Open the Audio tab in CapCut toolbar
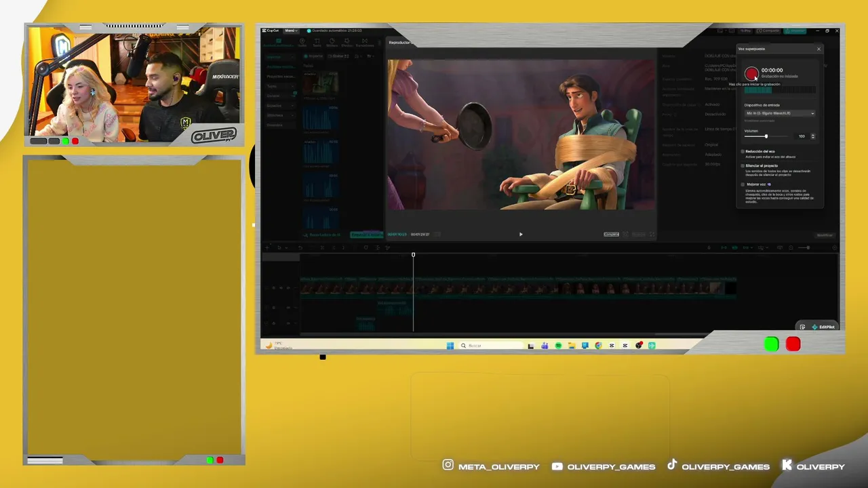The height and width of the screenshot is (488, 868). coord(302,42)
